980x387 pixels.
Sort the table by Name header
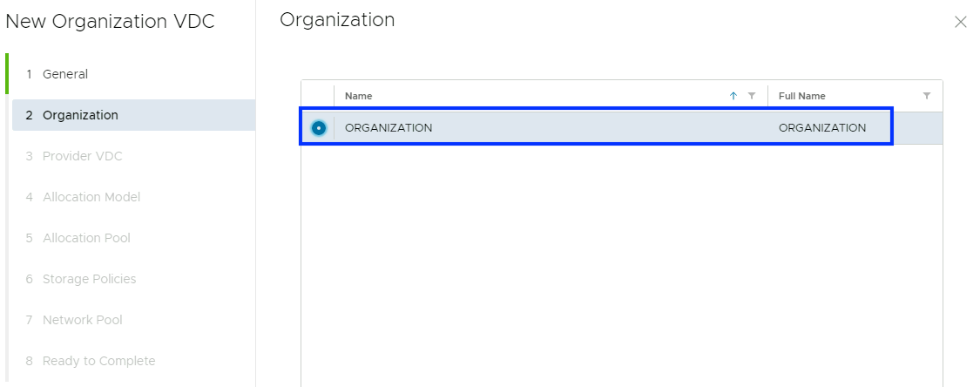(359, 96)
